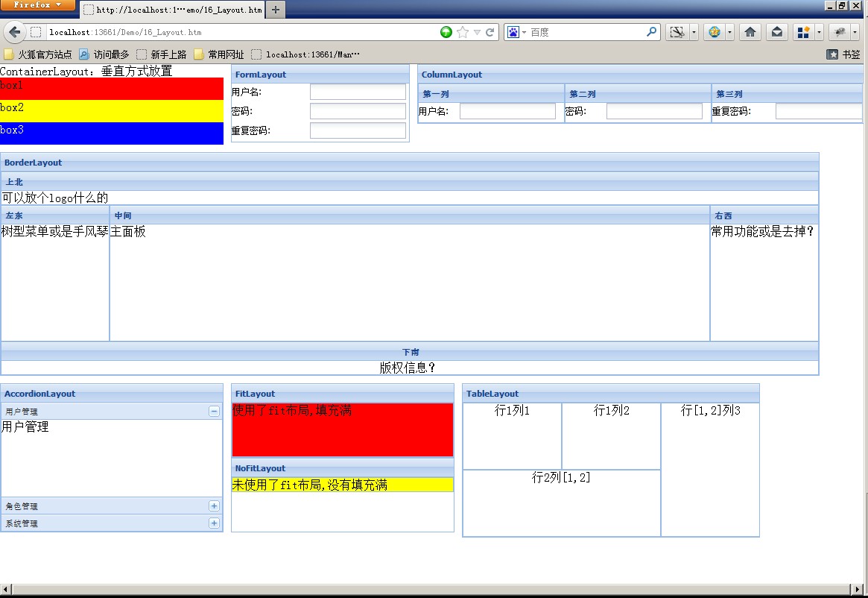Click the add-ons squares toolbar icon
This screenshot has height=598, width=868.
[x=803, y=32]
